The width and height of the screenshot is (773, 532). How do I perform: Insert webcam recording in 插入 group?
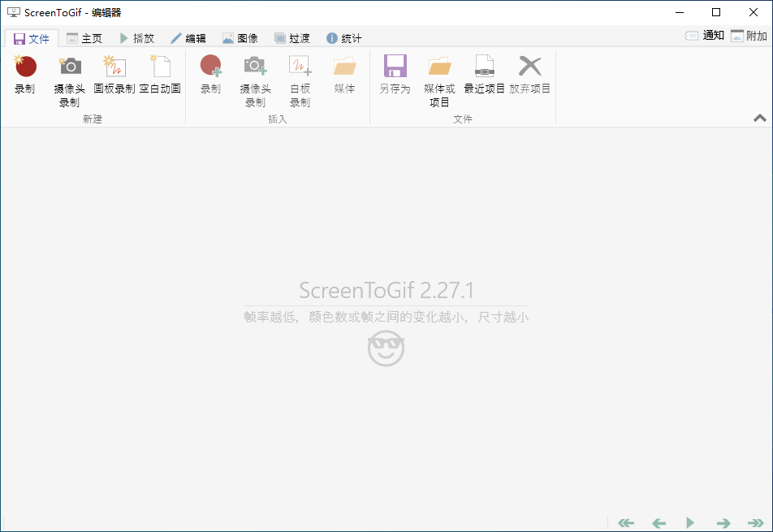coord(255,81)
